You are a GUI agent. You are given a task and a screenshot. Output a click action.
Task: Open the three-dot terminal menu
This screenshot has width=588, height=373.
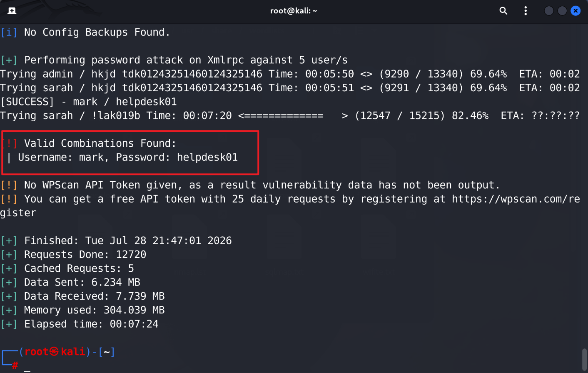click(526, 11)
